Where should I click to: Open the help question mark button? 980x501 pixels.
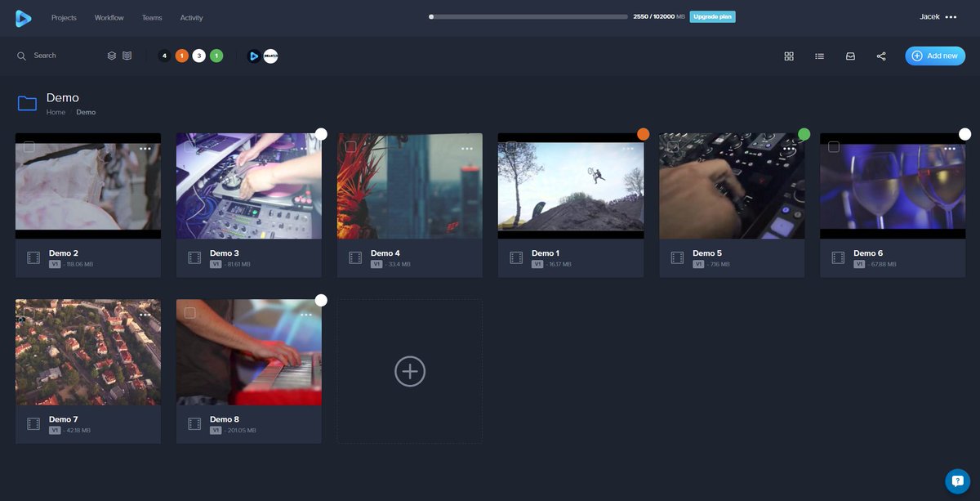point(957,481)
